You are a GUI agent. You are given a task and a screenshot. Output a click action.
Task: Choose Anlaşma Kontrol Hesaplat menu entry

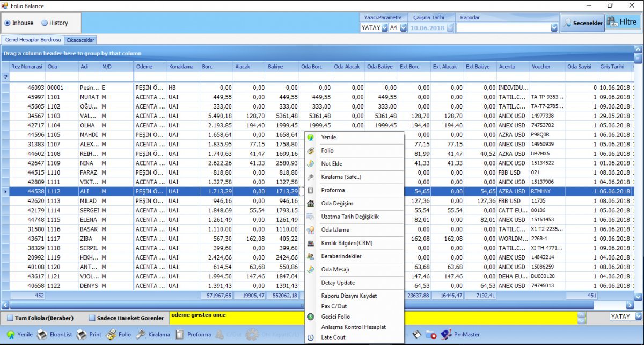(x=353, y=327)
